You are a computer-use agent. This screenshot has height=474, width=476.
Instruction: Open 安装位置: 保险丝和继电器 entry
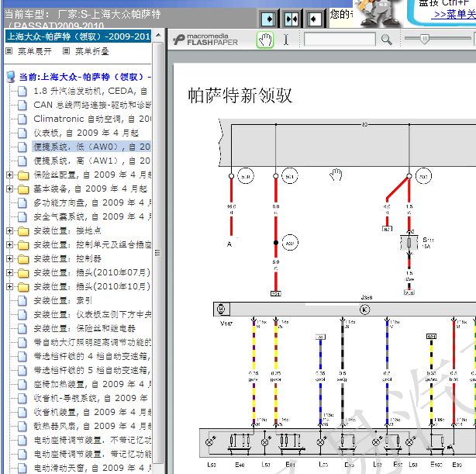(85, 328)
